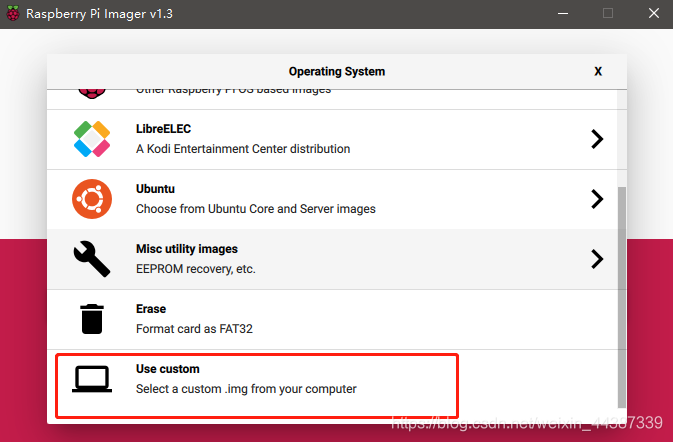Select the Ubuntu entry title
This screenshot has width=673, height=442.
(155, 189)
